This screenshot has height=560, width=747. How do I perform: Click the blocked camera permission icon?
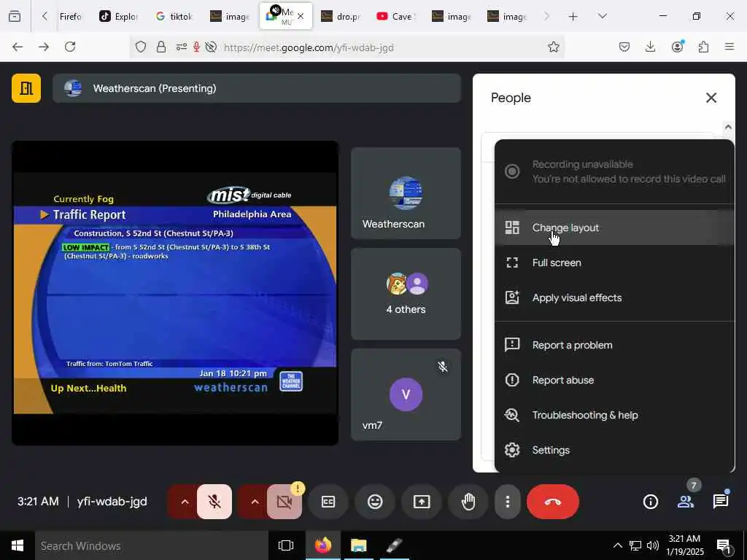tap(211, 47)
